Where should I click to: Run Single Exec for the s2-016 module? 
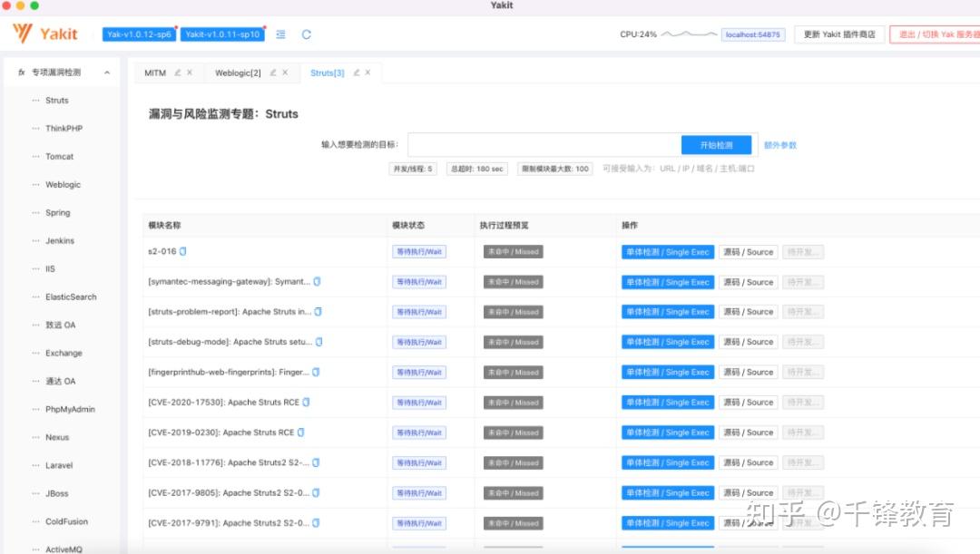[x=667, y=251]
